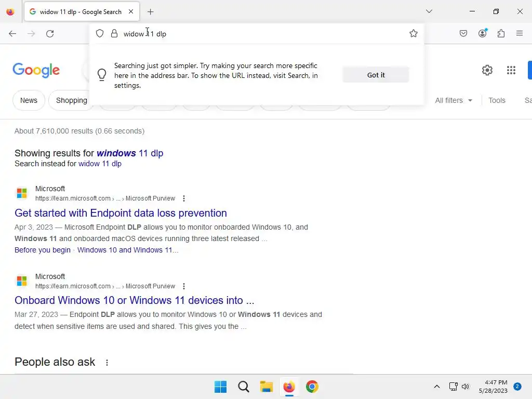
Task: Open options for the first Microsoft result
Action: click(x=184, y=198)
